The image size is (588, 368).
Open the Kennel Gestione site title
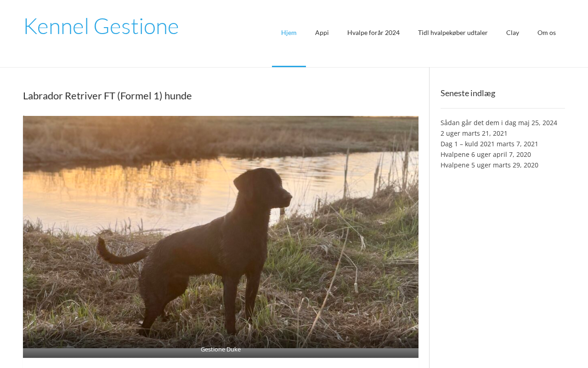click(x=101, y=26)
